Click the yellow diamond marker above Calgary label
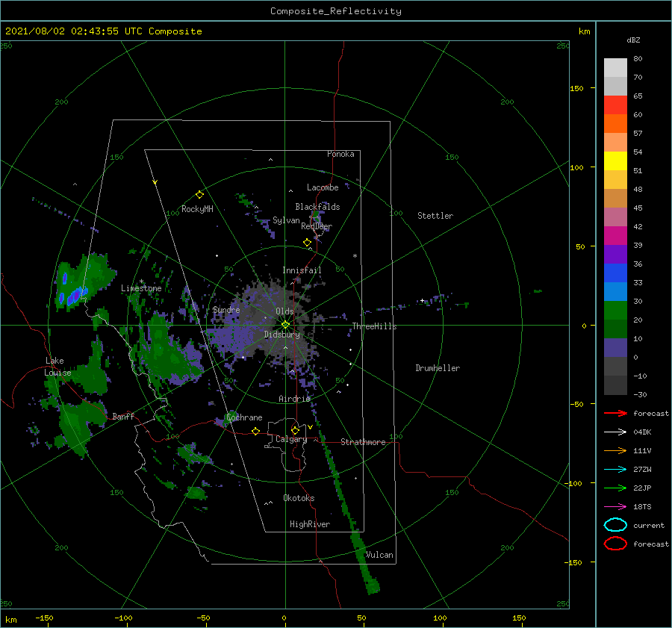This screenshot has width=672, height=628. [x=295, y=430]
